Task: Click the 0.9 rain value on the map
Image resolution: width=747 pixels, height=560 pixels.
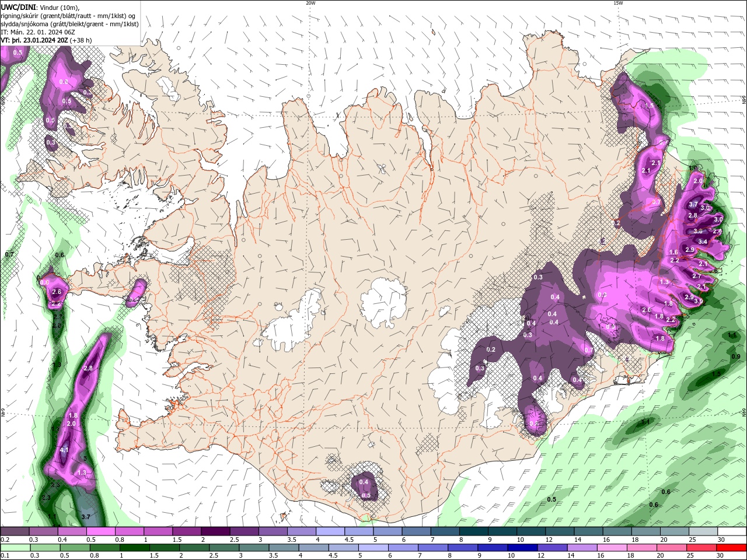Action: (735, 357)
